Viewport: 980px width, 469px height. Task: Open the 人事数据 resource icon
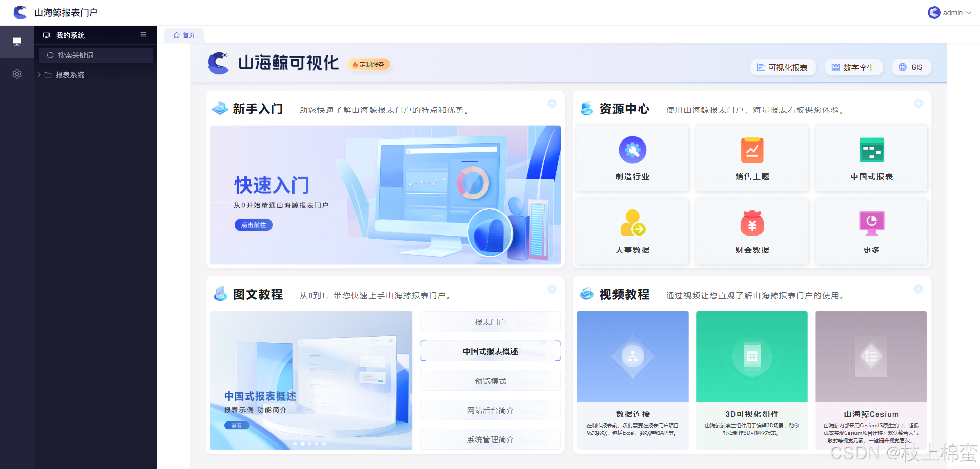[x=632, y=223]
